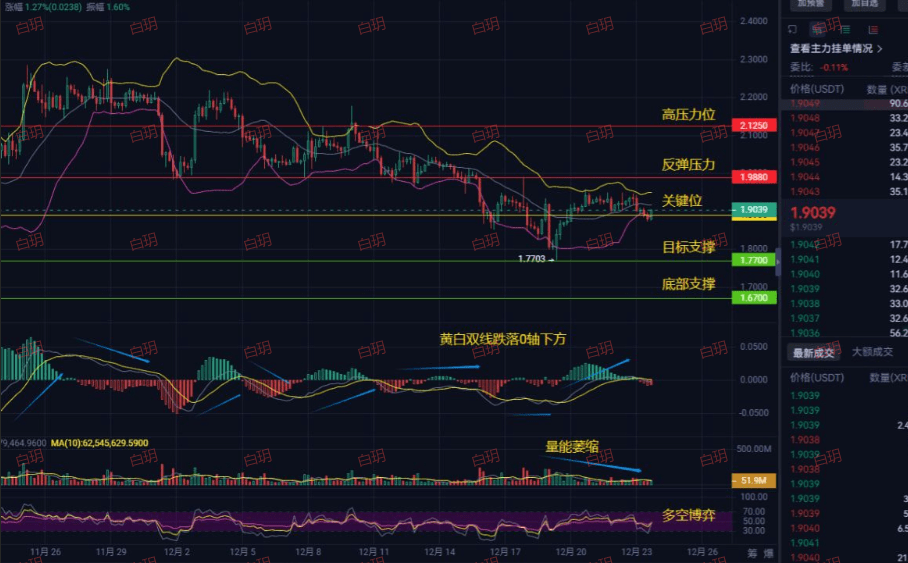This screenshot has height=563, width=908.
Task: Click the 0.0500 label on MACD axis
Action: pyautogui.click(x=754, y=346)
